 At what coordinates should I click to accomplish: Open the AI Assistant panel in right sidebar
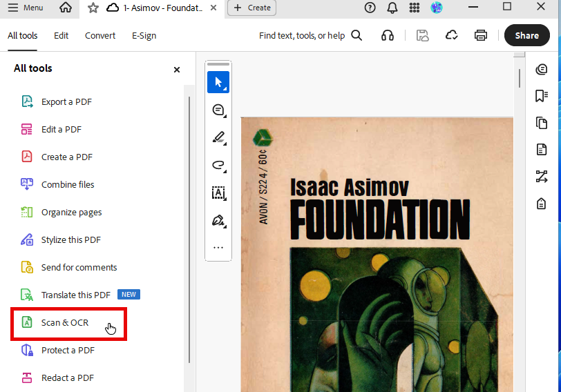542,69
